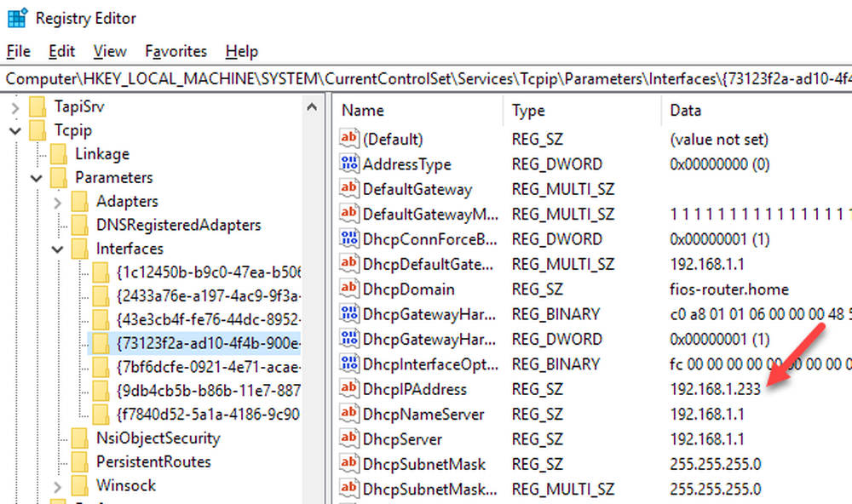This screenshot has height=504, width=852.
Task: Click DhcpSubnetMask data 255.255.255.0 REG_SZ
Action: [715, 464]
